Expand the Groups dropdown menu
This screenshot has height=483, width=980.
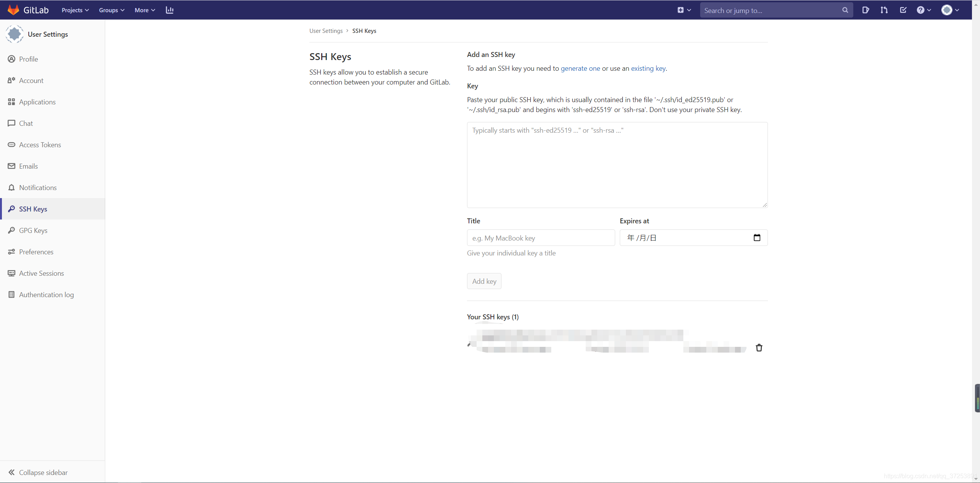(111, 10)
